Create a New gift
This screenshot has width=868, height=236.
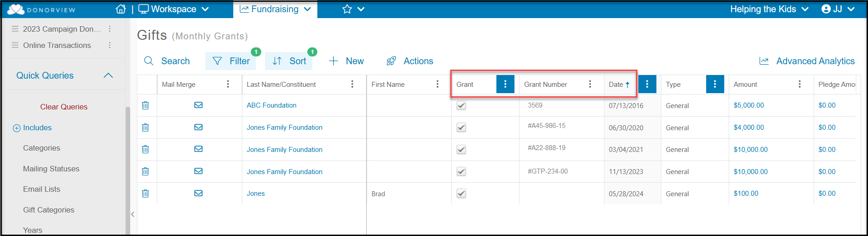[x=346, y=61]
